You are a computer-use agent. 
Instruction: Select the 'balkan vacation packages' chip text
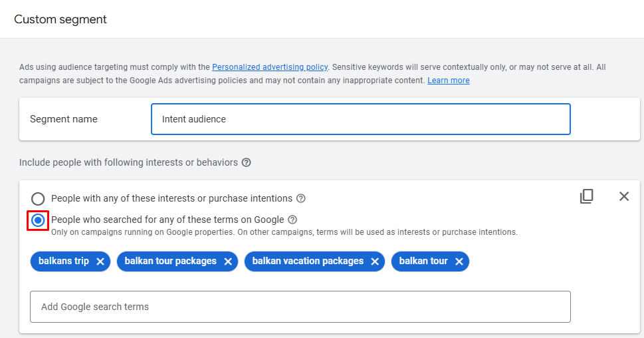pos(308,261)
